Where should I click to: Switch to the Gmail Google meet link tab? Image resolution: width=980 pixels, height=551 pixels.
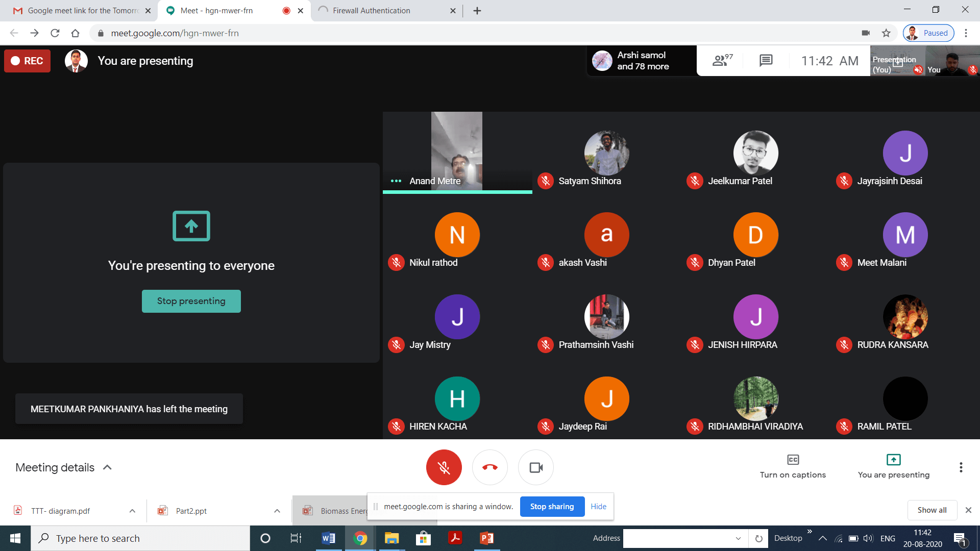[x=82, y=10]
